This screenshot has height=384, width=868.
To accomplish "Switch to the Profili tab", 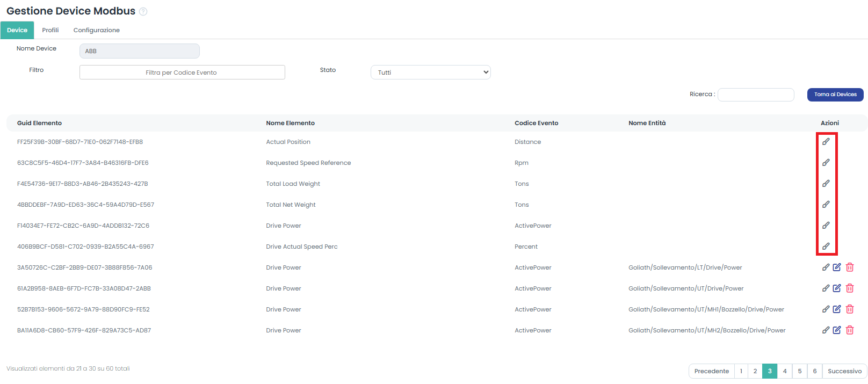I will tap(50, 30).
